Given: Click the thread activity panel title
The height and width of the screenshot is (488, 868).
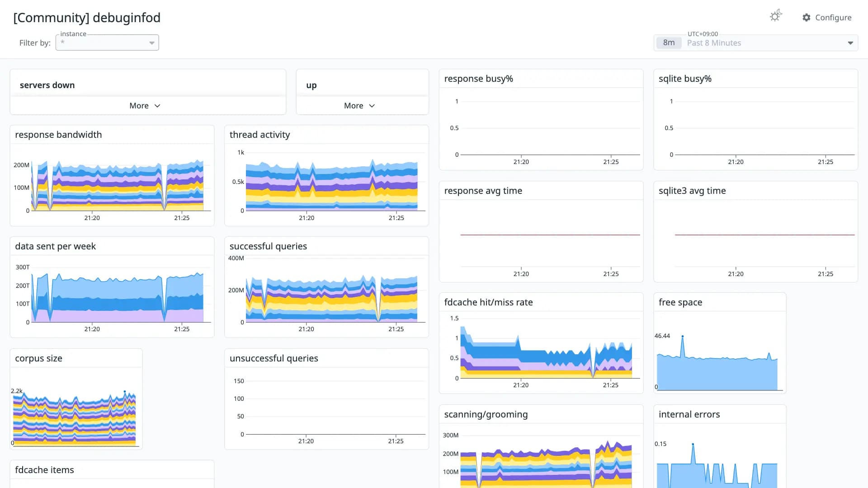Looking at the screenshot, I should [259, 135].
